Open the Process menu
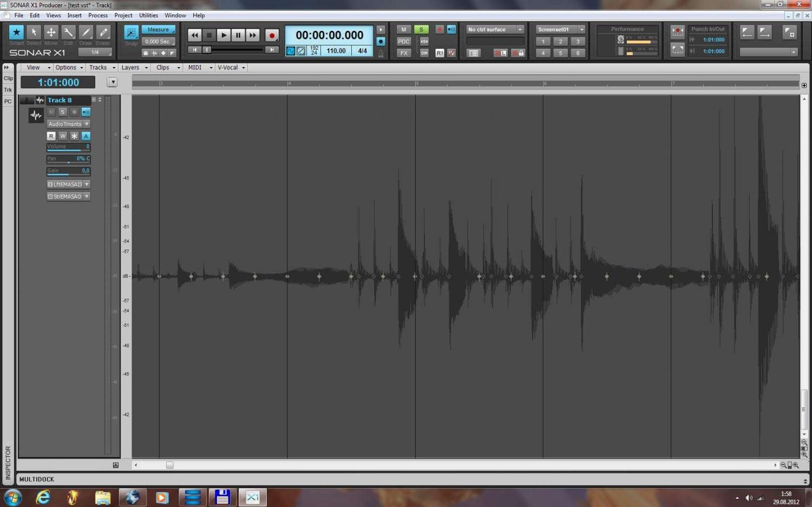Image resolution: width=812 pixels, height=507 pixels. click(x=98, y=15)
